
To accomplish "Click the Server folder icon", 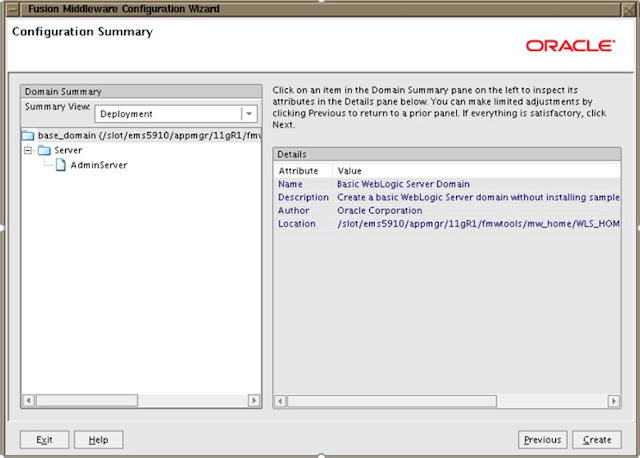I will (44, 150).
